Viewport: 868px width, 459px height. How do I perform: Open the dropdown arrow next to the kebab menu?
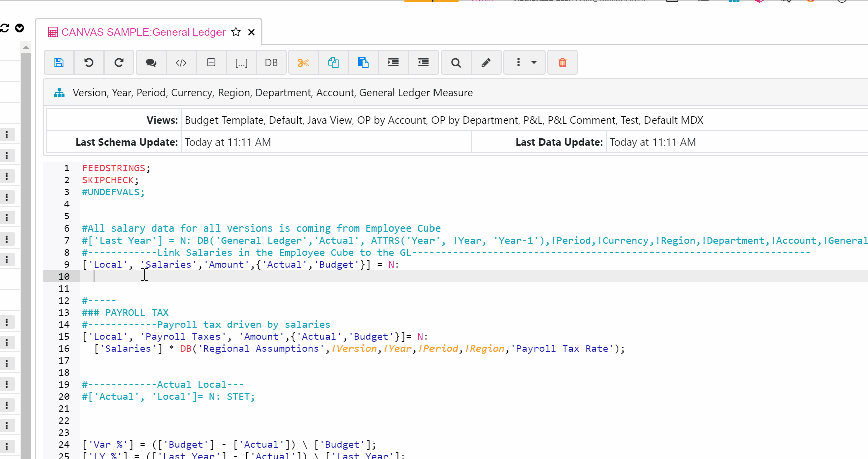coord(533,62)
